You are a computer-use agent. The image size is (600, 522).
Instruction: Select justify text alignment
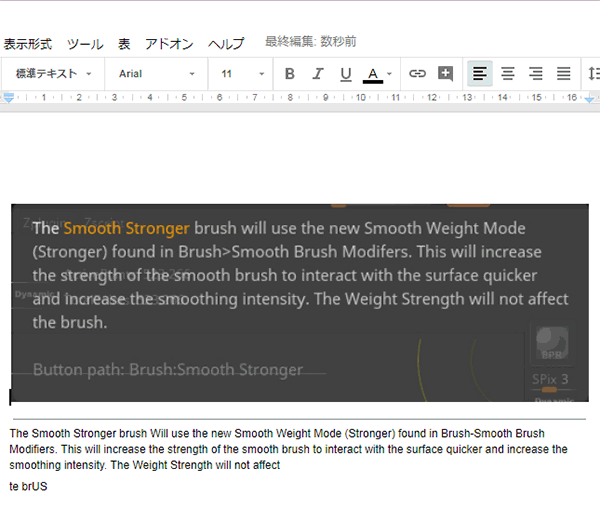[564, 74]
